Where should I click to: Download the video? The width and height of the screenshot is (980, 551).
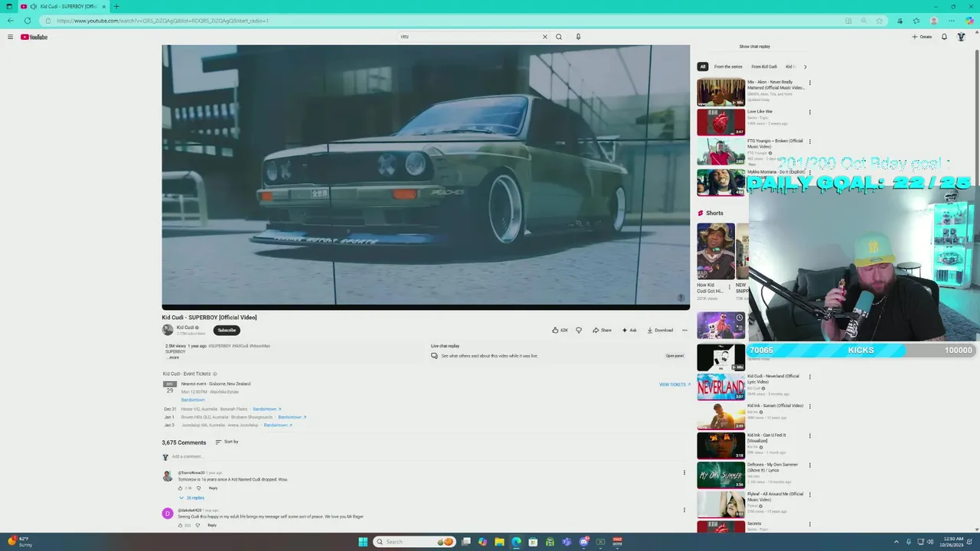coord(660,330)
